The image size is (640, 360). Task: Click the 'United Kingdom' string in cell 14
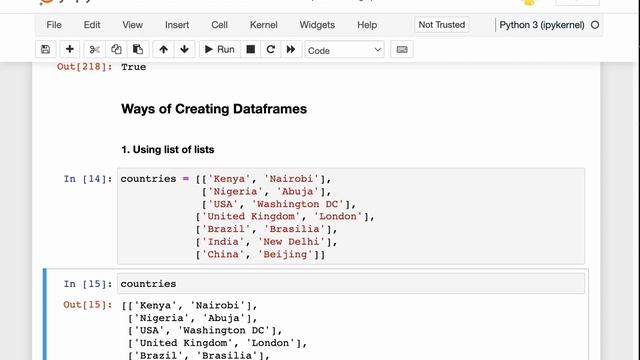click(251, 216)
